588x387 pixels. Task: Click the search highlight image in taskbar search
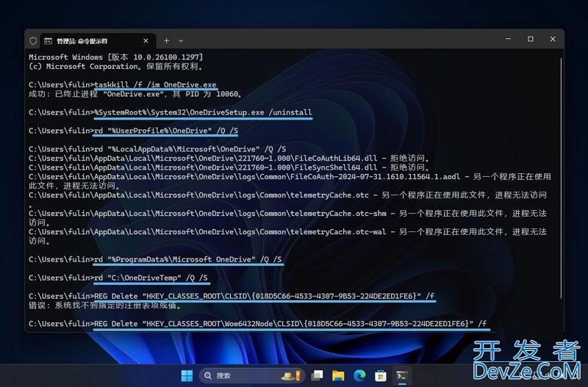tap(290, 375)
